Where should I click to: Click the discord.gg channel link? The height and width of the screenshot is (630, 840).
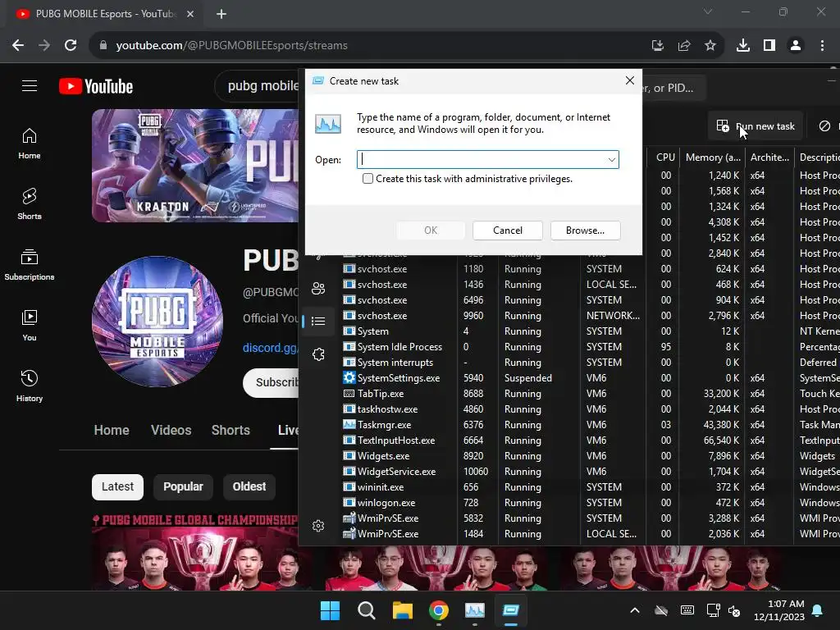point(270,348)
